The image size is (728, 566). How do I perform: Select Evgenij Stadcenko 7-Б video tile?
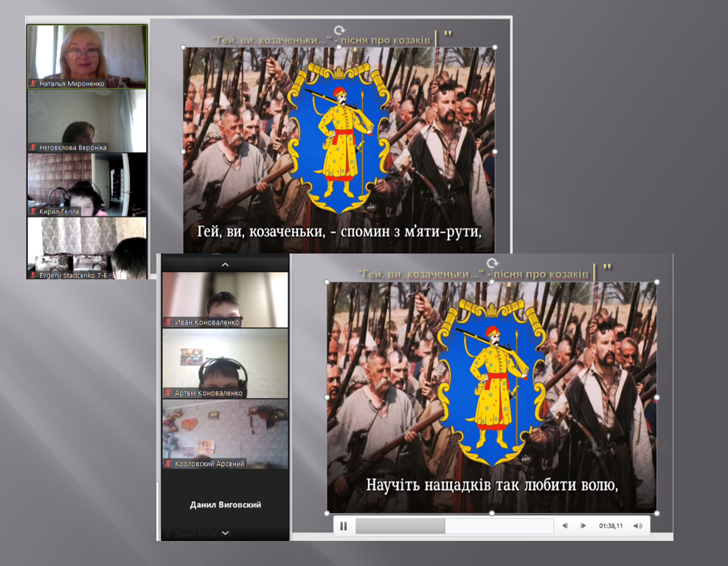[x=87, y=248]
